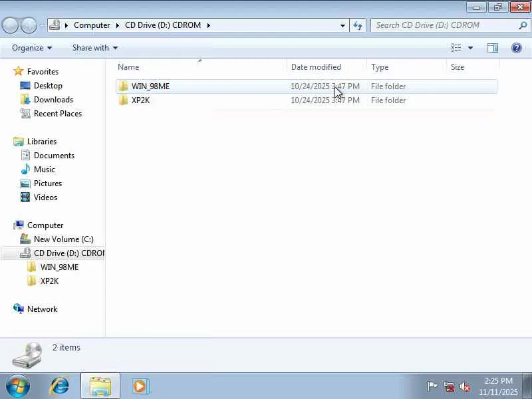Image resolution: width=532 pixels, height=399 pixels.
Task: Select the XP2K folder name text
Action: [x=140, y=100]
